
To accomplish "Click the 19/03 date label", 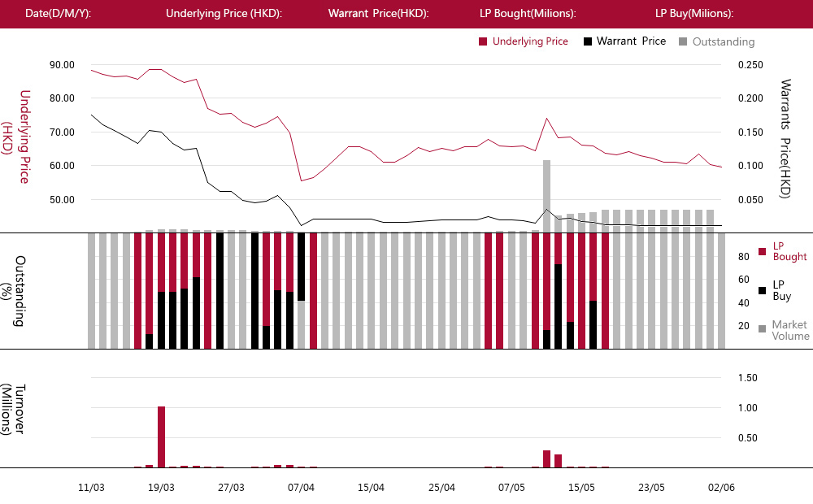I will (161, 488).
